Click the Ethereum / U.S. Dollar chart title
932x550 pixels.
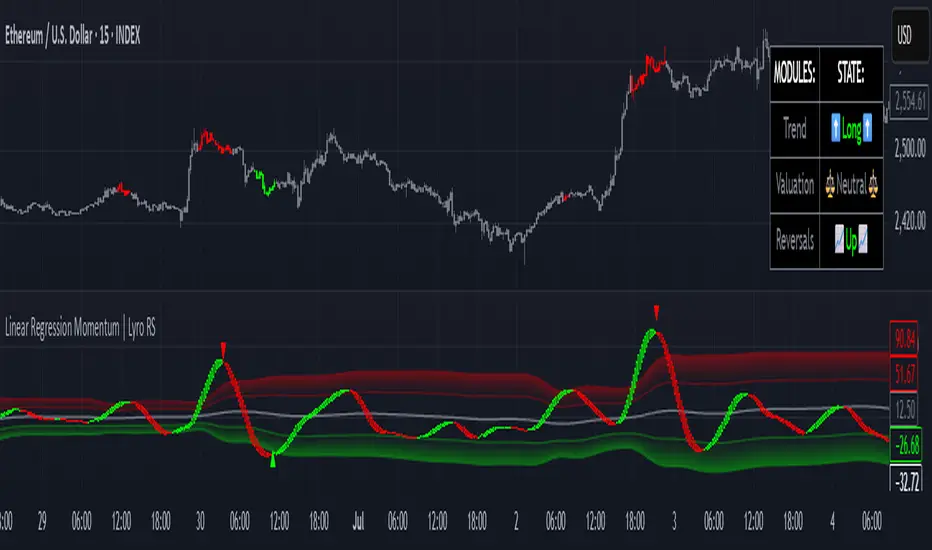73,36
